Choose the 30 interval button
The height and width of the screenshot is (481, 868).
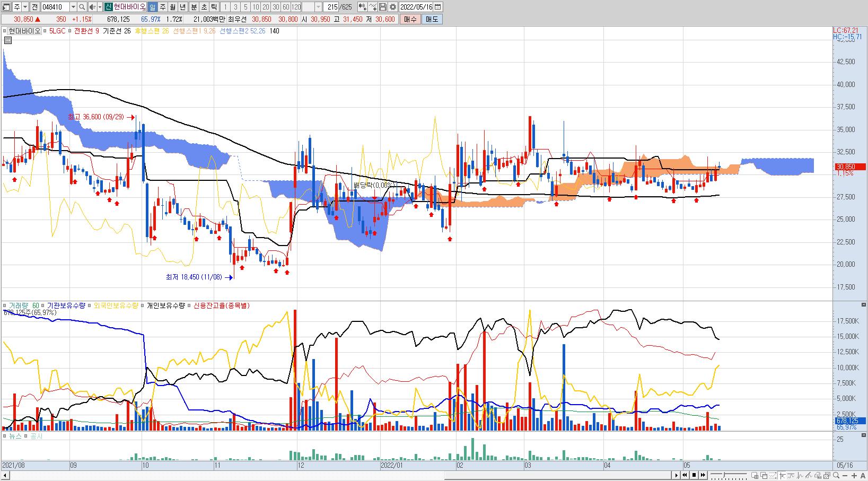click(276, 7)
